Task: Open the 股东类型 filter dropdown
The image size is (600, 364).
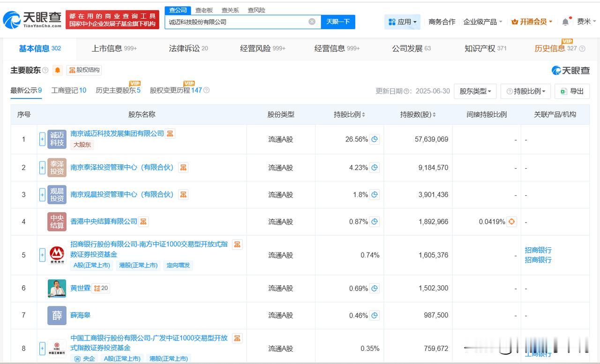Action: tap(475, 91)
